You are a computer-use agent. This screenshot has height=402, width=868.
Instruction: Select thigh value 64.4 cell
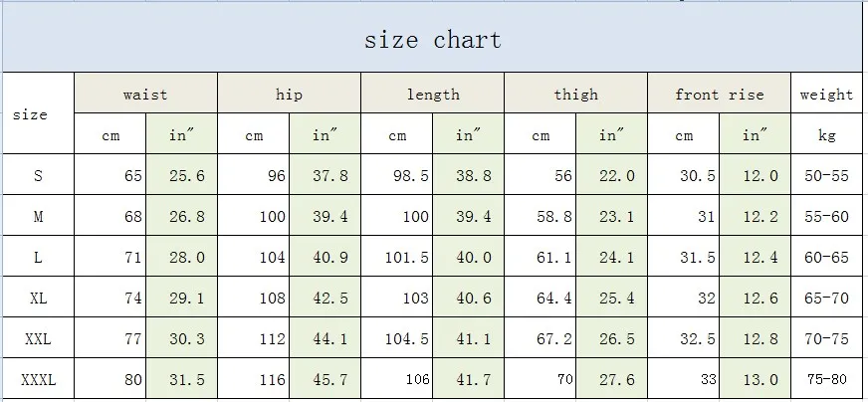[541, 298]
